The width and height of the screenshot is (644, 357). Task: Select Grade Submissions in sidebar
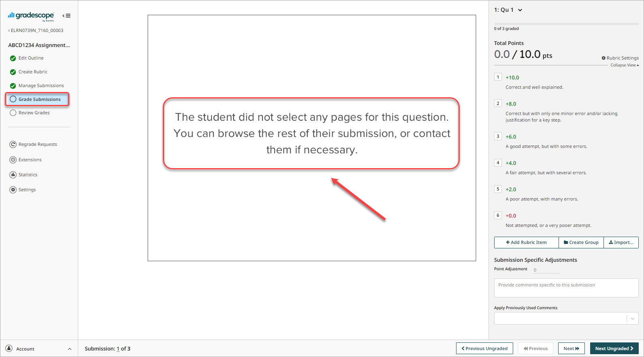click(37, 99)
